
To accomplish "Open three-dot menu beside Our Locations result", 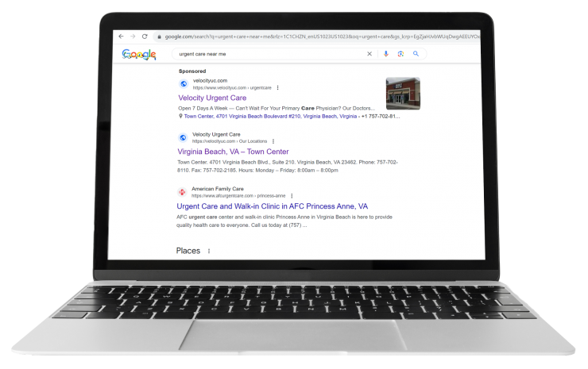I will [273, 141].
